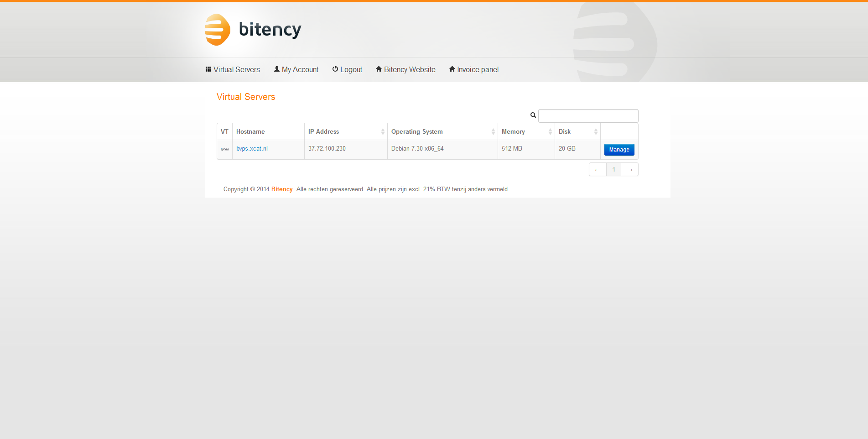Click the power icon beside Logout
The height and width of the screenshot is (439, 868).
pyautogui.click(x=335, y=69)
